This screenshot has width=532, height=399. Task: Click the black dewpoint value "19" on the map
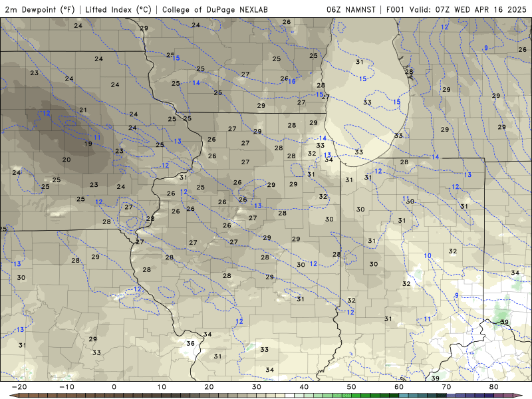coord(88,144)
